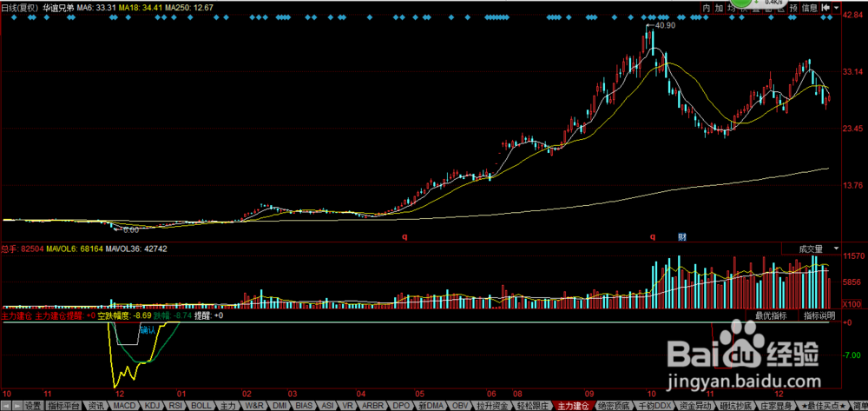The height and width of the screenshot is (411, 868).
Task: Select the 千钧DDX indicator tab
Action: click(x=654, y=406)
